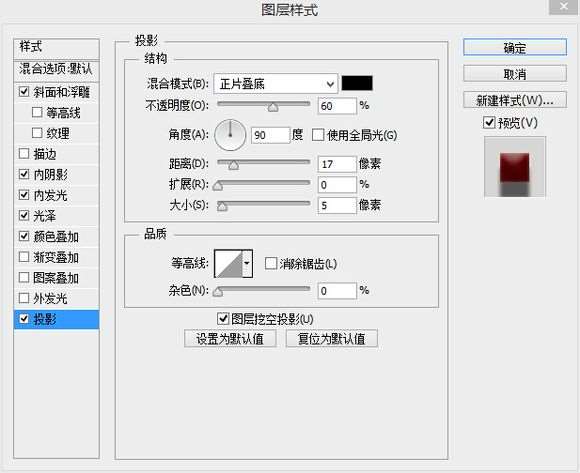This screenshot has width=580, height=473.
Task: Check the 描边 style checkbox
Action: point(24,153)
